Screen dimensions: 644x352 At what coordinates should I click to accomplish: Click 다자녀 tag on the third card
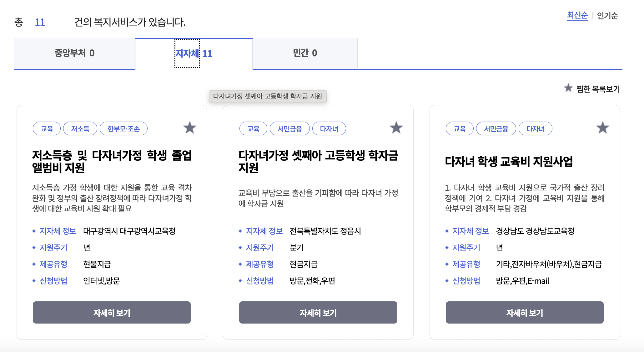535,128
